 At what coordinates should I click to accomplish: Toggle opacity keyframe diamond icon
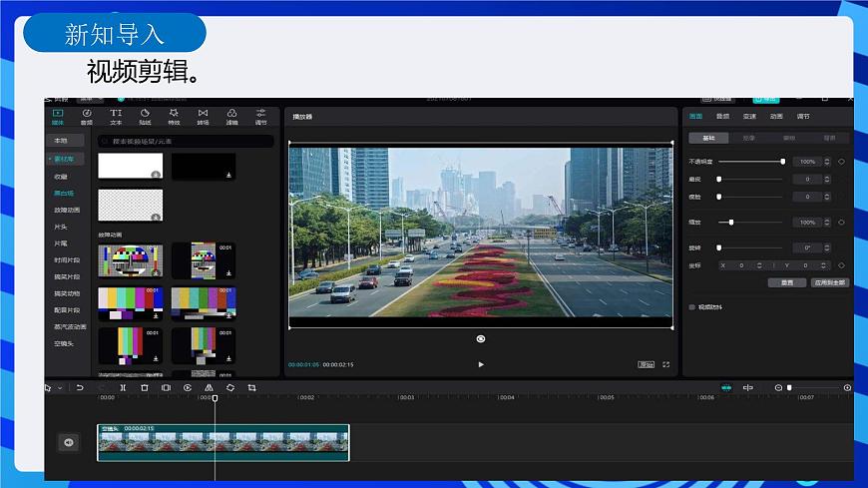point(841,162)
